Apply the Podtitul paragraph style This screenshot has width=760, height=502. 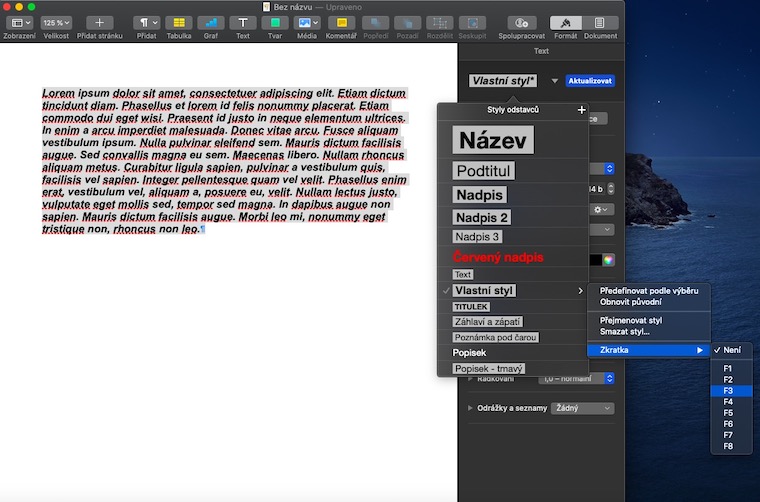[483, 171]
